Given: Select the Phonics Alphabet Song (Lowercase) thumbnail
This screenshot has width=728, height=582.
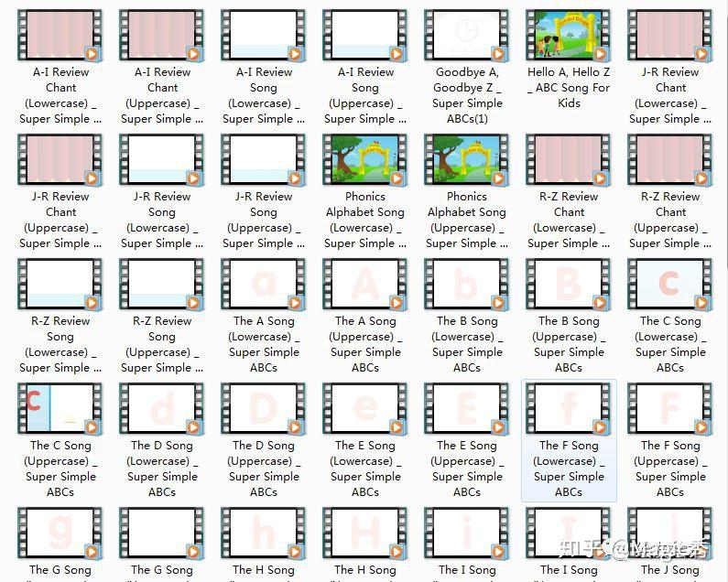Looking at the screenshot, I should [365, 159].
